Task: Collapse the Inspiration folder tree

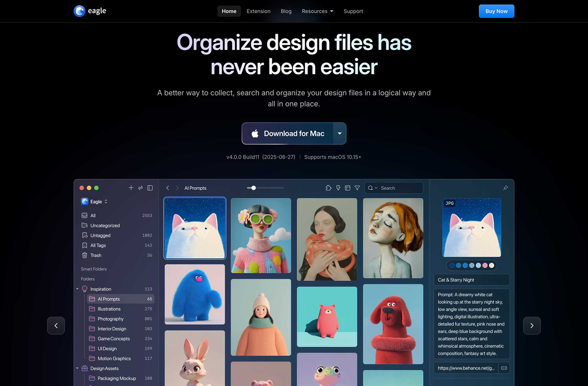Action: (x=77, y=289)
